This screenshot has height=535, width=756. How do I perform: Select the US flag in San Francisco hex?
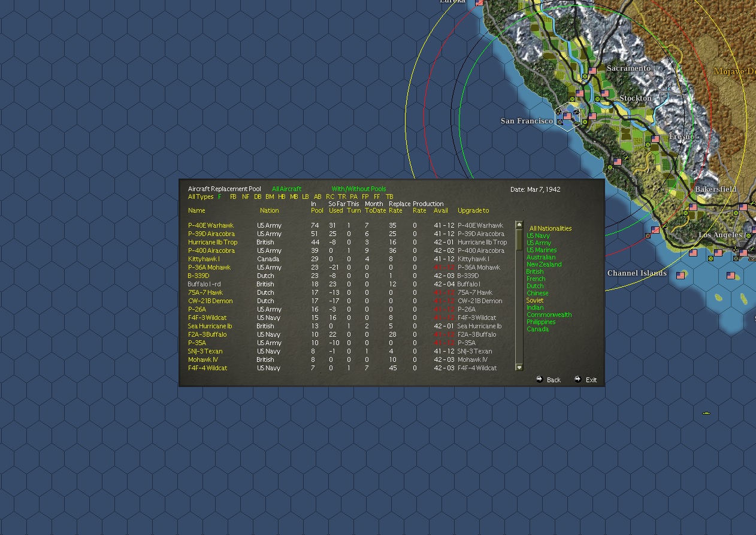(x=567, y=116)
